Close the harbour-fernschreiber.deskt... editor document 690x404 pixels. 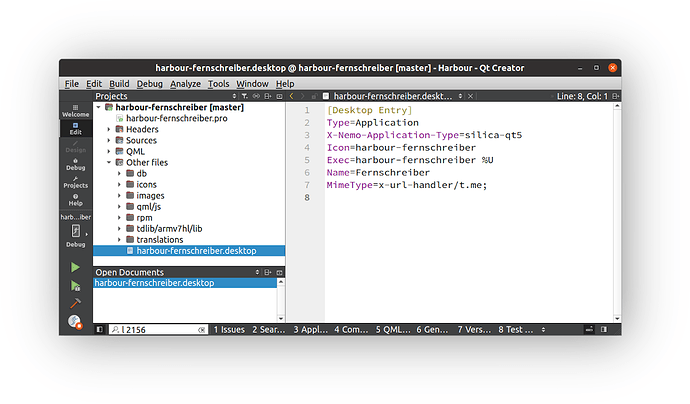(x=470, y=96)
